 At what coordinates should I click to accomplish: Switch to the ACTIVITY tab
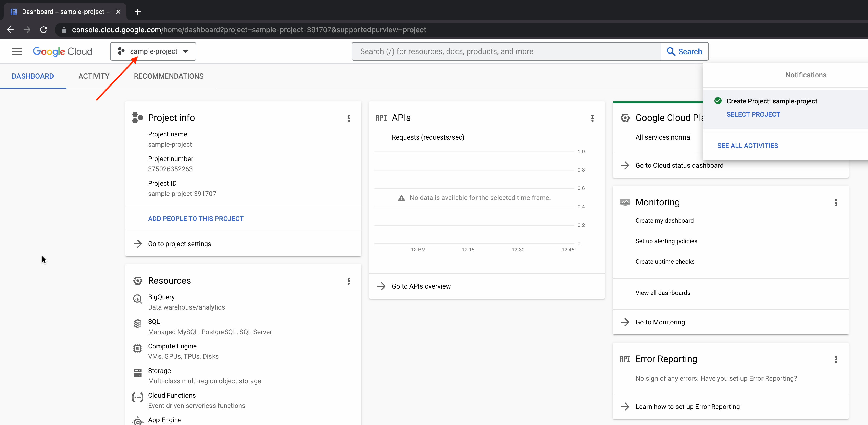[94, 76]
